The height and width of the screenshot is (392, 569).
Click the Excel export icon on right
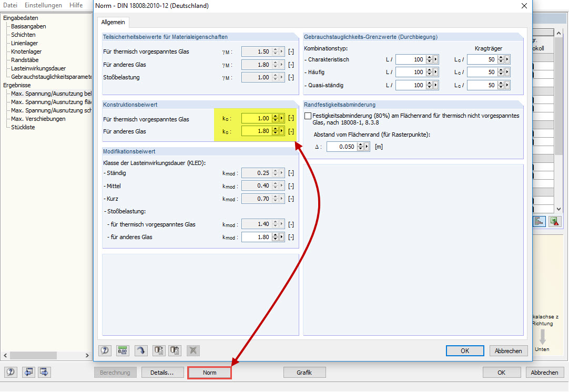(555, 221)
